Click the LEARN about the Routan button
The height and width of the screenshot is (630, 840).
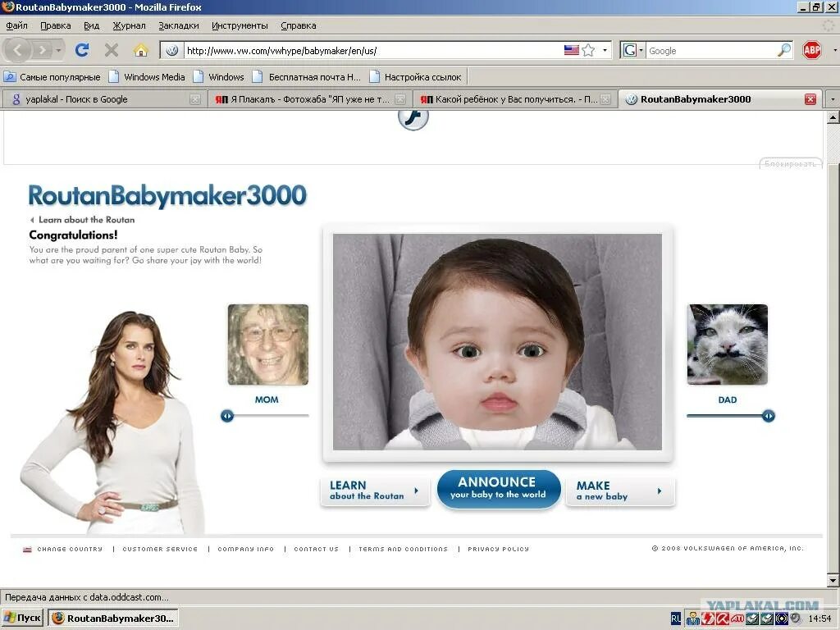tap(374, 491)
